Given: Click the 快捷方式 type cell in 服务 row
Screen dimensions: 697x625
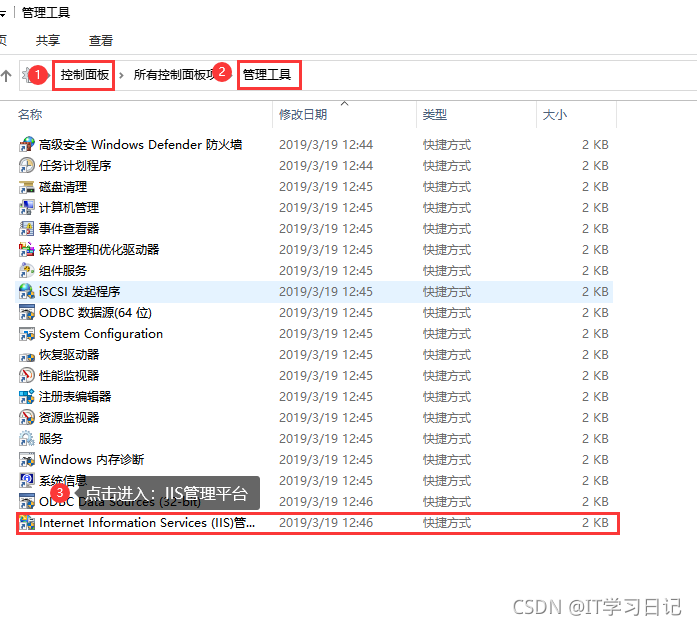Looking at the screenshot, I should coord(447,439).
